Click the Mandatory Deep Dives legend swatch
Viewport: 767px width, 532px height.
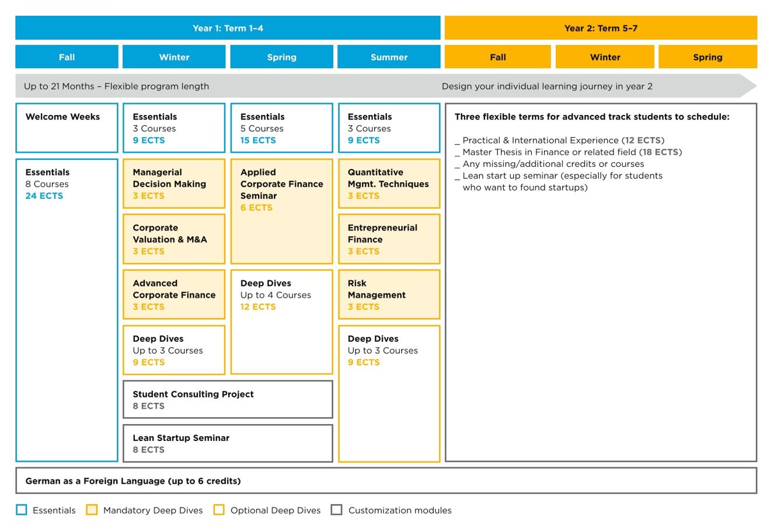point(92,510)
